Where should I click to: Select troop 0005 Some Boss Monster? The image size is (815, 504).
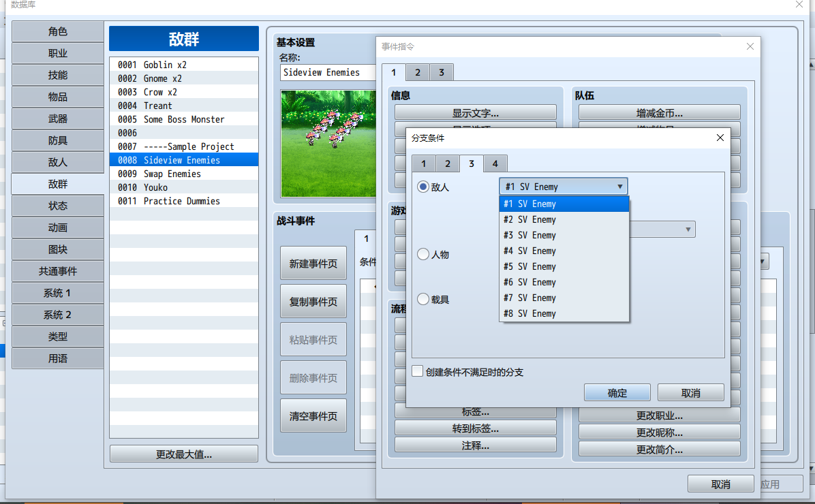point(184,119)
